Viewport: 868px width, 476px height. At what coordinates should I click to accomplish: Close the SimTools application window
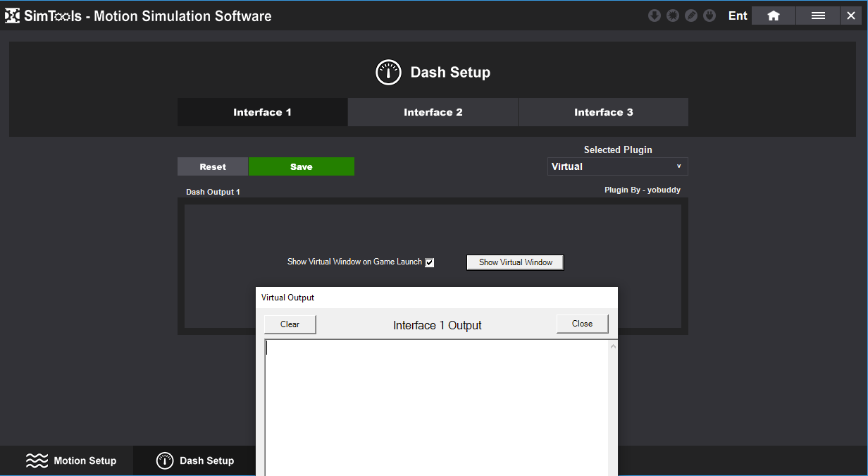pyautogui.click(x=850, y=16)
